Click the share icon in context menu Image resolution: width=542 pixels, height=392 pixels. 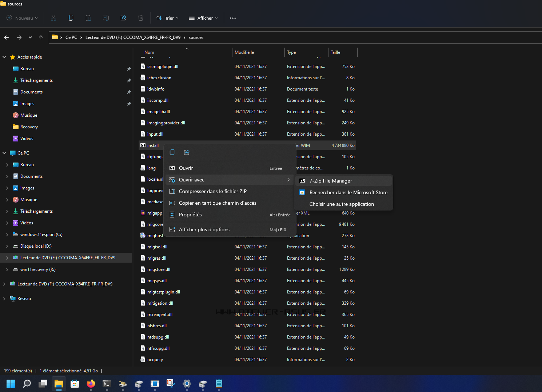click(187, 152)
